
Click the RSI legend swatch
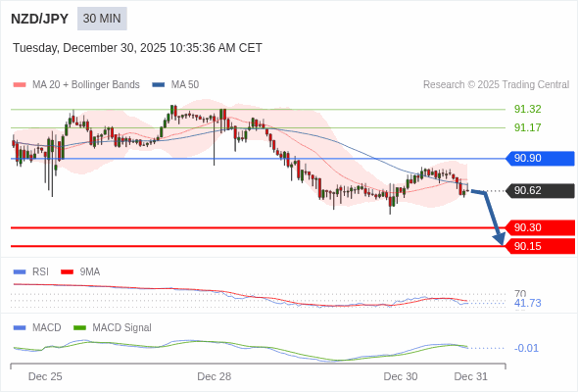point(20,272)
